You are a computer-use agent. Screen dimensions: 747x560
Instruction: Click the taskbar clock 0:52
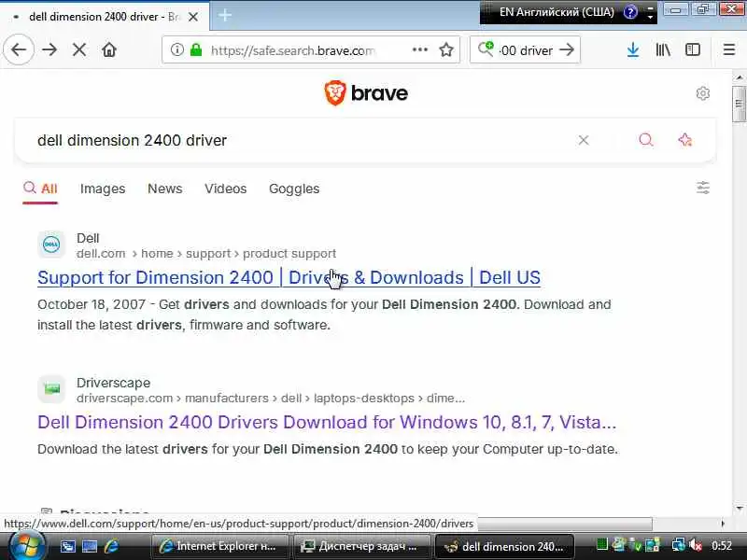pos(722,546)
